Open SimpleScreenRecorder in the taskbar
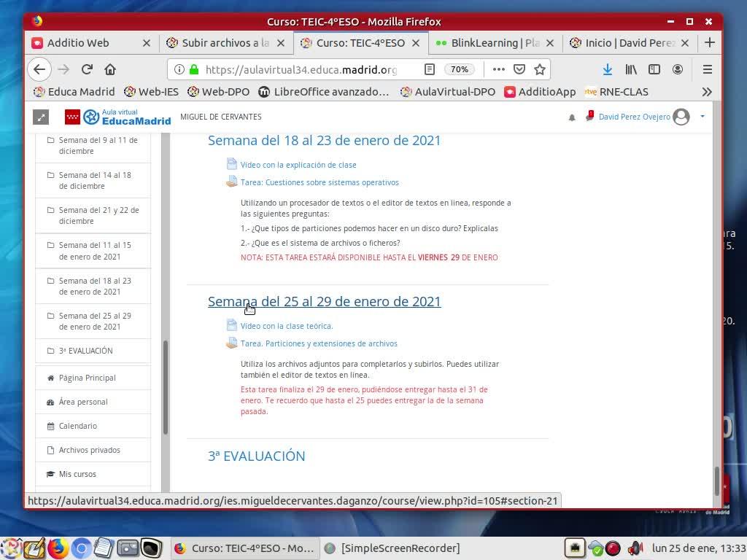The image size is (747, 560). [x=392, y=548]
